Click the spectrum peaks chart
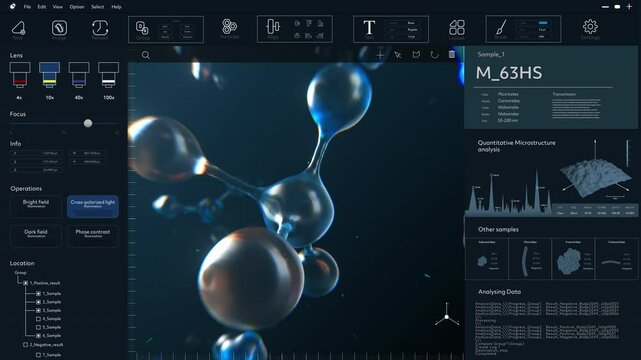Screen dimensions: 641x360 509,193
